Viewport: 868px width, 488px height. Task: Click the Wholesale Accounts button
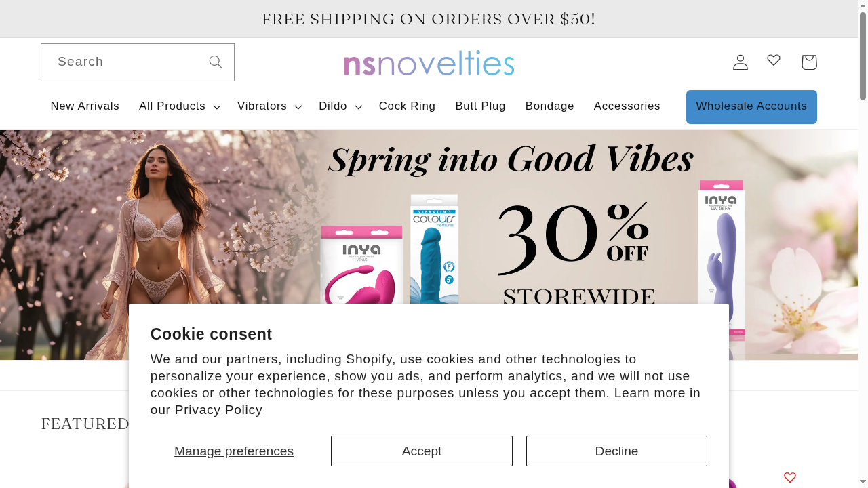click(751, 106)
